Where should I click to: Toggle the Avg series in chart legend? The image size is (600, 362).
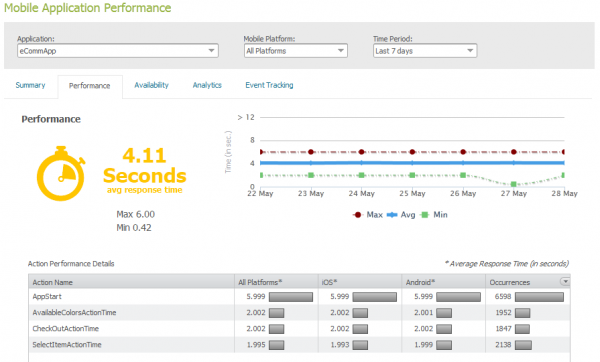[x=401, y=215]
